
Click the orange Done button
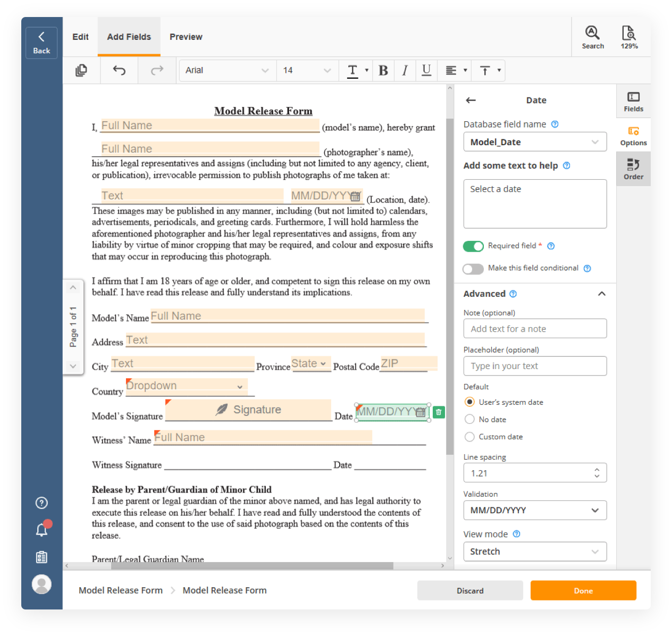click(583, 590)
